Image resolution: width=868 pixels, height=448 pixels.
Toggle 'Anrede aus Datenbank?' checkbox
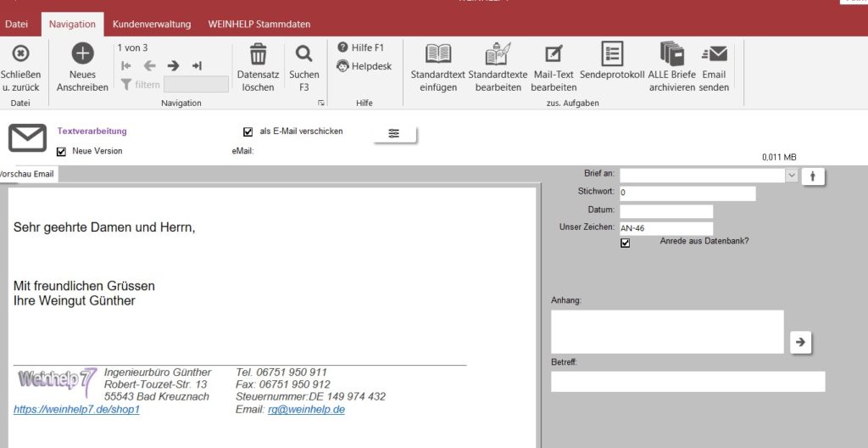pos(626,243)
